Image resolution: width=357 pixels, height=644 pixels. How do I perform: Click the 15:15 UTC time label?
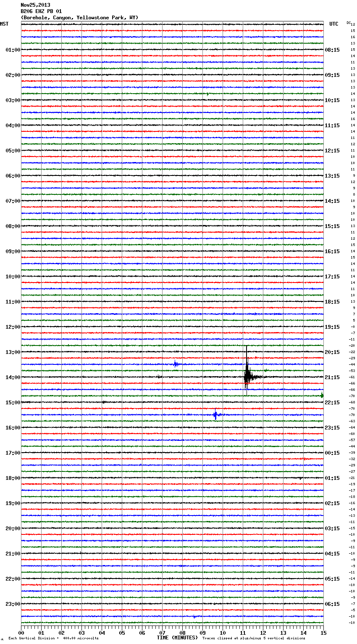point(332,226)
